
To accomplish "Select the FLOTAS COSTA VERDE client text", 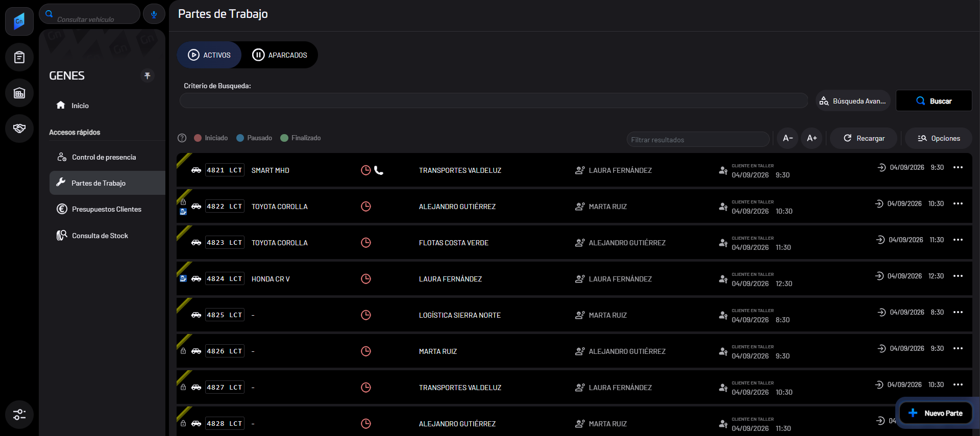I will 454,243.
